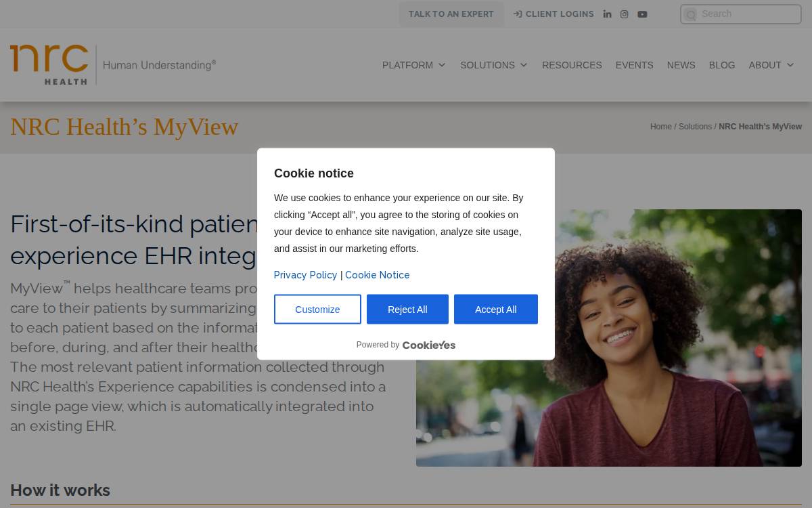Open the YouTube social icon

click(x=642, y=14)
